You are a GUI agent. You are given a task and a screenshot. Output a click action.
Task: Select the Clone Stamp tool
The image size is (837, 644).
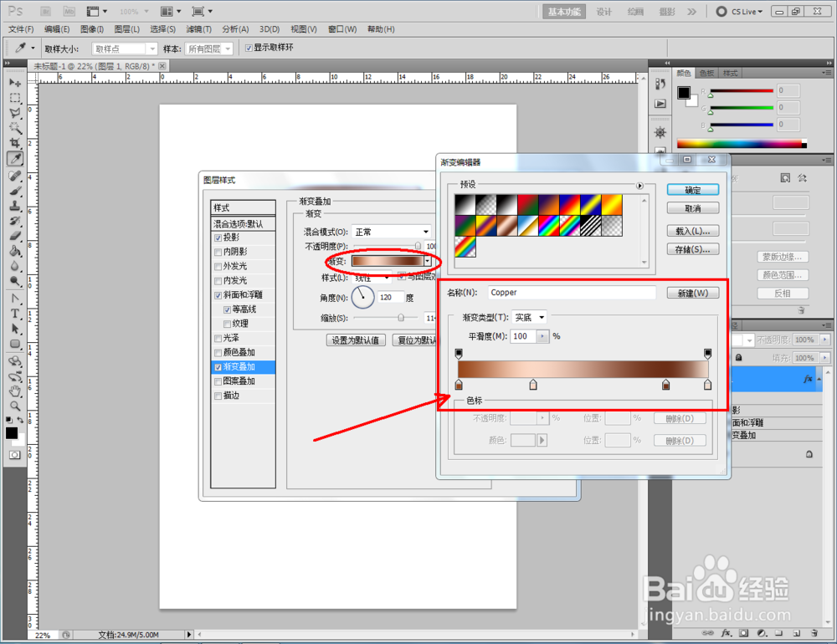click(x=15, y=206)
